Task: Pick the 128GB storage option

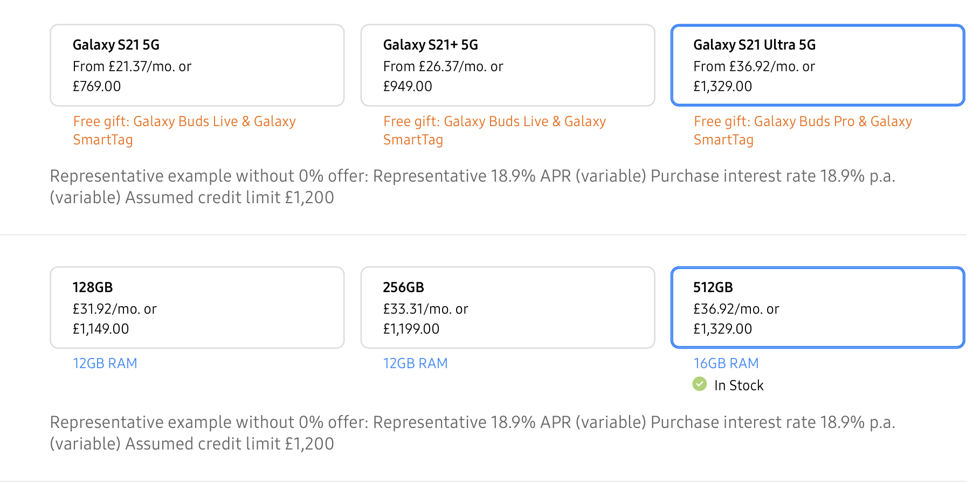Action: point(197,307)
